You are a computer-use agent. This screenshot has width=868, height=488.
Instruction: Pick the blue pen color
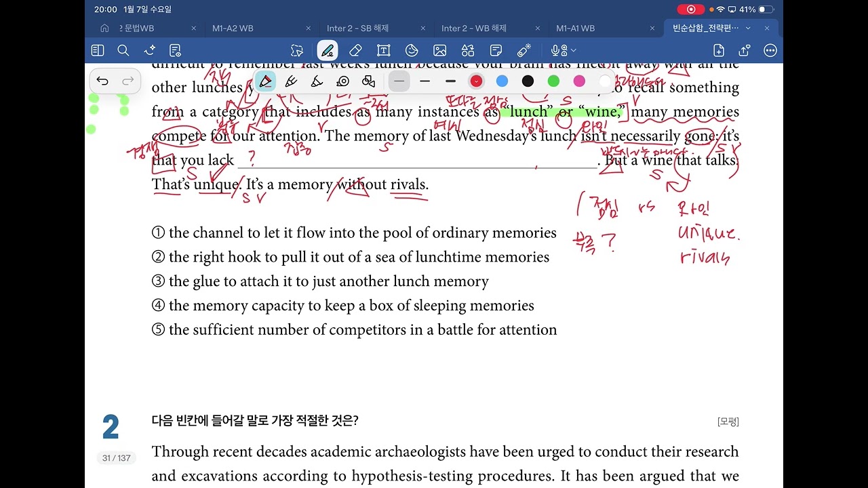pyautogui.click(x=502, y=81)
